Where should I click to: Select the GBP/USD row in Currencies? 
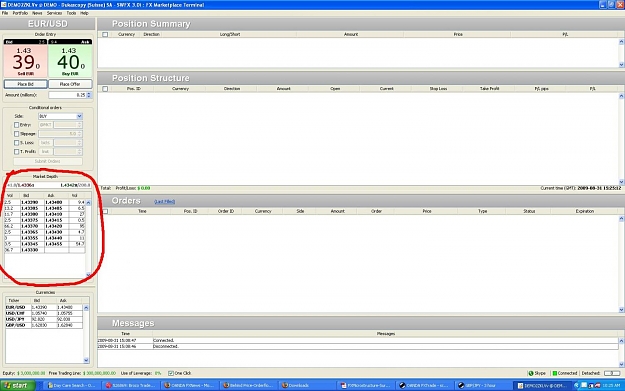click(44, 325)
